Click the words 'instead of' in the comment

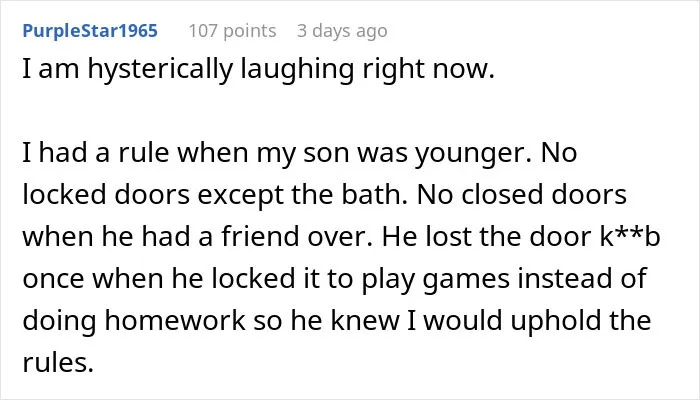(581, 278)
